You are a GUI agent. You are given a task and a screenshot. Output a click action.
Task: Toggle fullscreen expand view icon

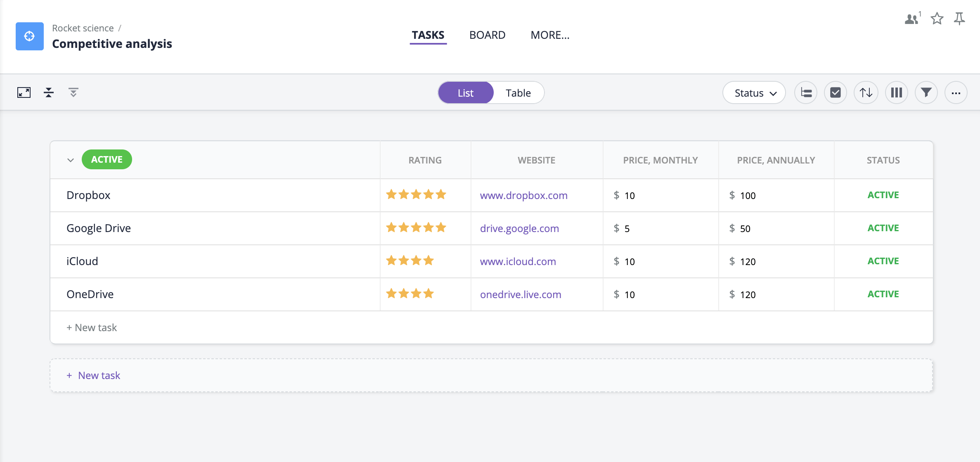24,92
